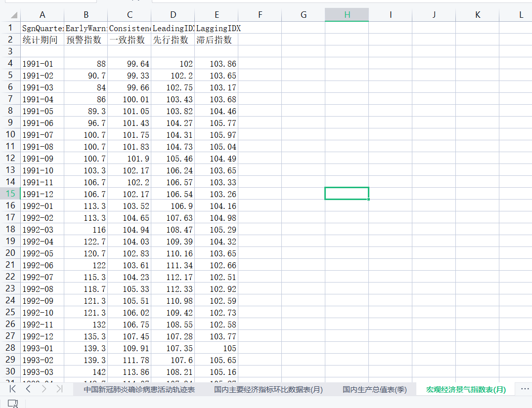The image size is (532, 408).
Task: Select 宏观经济景气指数表(月) active tab
Action: [x=466, y=389]
